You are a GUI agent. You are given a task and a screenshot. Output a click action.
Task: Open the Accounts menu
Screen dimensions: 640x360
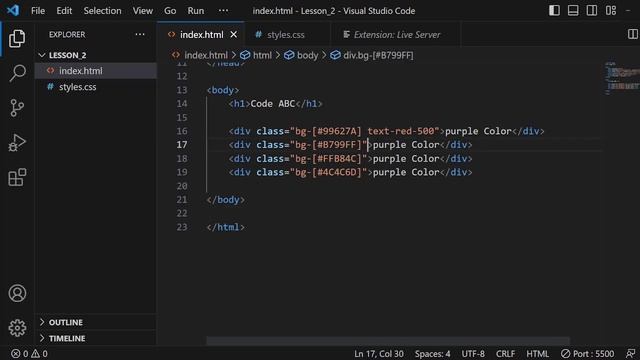click(x=17, y=293)
